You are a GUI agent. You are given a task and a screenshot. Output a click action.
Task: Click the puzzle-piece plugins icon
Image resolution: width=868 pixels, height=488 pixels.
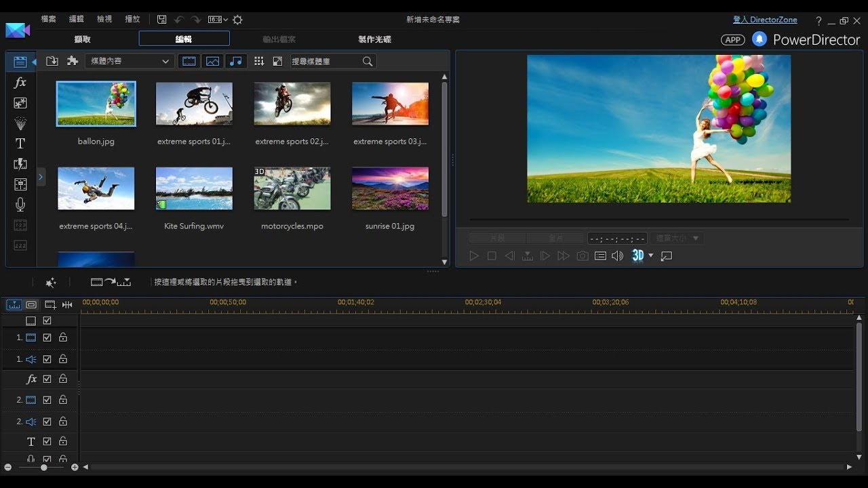pos(73,61)
